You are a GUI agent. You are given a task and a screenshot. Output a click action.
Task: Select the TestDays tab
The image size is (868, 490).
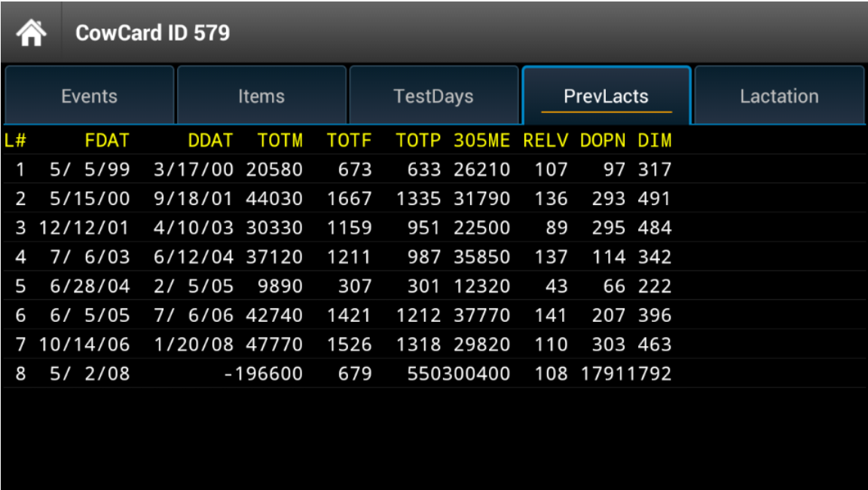433,96
